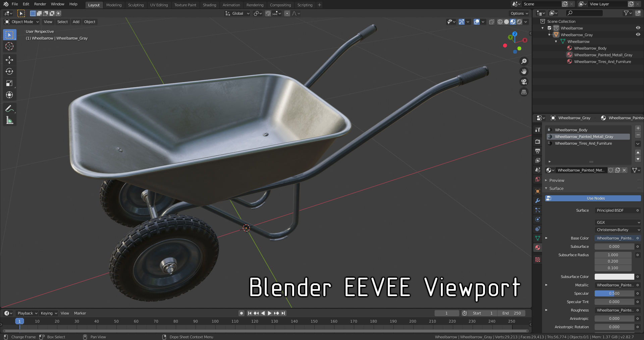644x340 pixels.
Task: Open the Texture properties tab
Action: click(538, 260)
